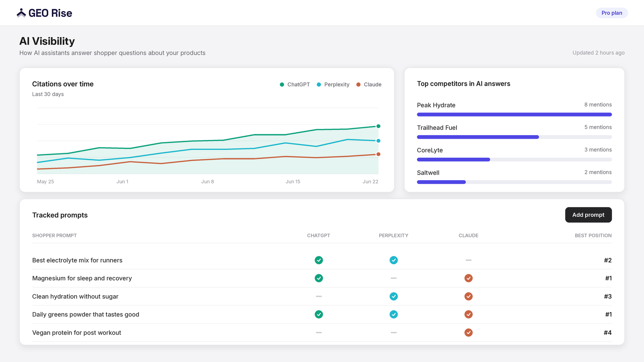Click ChatGPT dash for Vegan protein row
Screen dimensions: 644x362
click(x=319, y=333)
